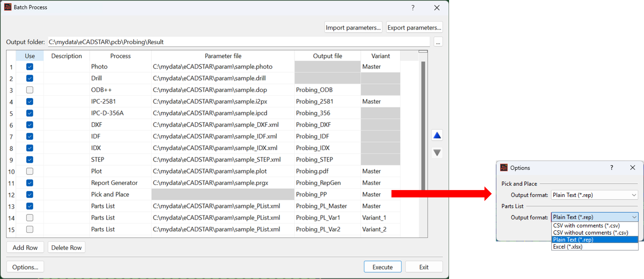Toggle the Use box for IPC-2581

coord(30,102)
